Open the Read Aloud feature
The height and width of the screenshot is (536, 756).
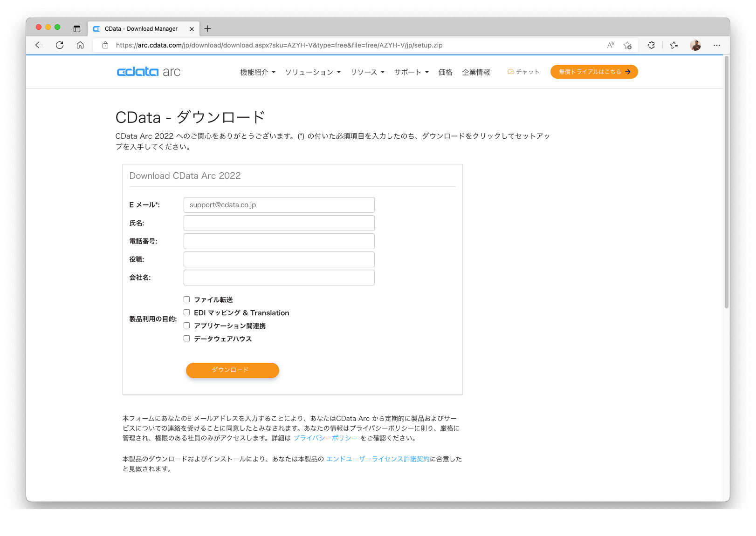click(611, 45)
